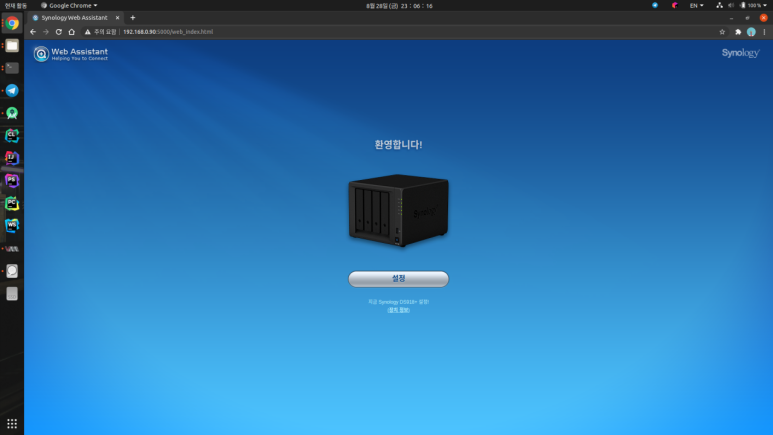Open Android Studio from the dock
This screenshot has width=773, height=435.
pos(12,113)
